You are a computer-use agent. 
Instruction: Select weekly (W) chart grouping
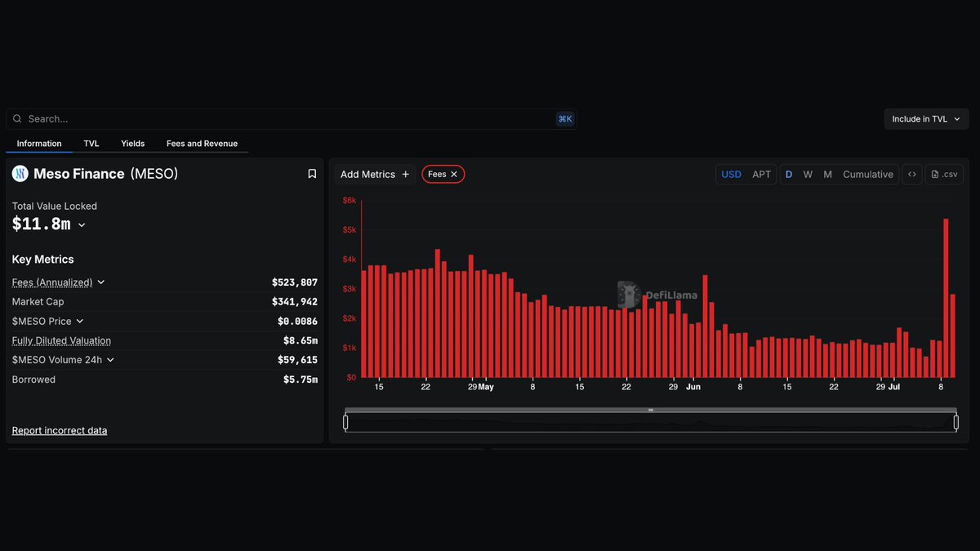[808, 174]
